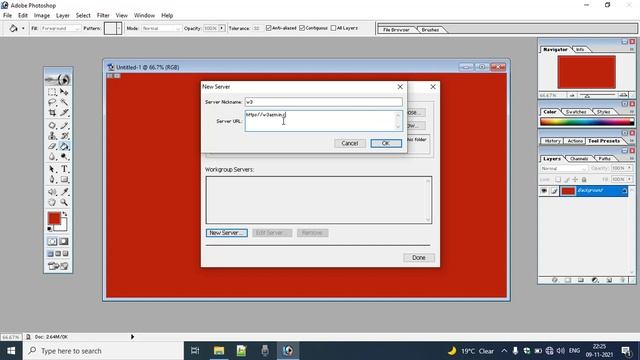Click the white background color swatch
The height and width of the screenshot is (360, 640).
(63, 227)
